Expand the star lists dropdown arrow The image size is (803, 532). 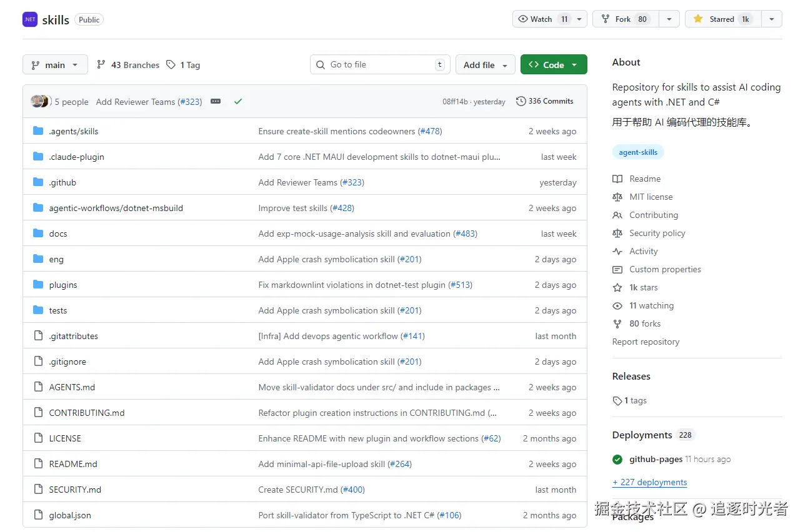tap(772, 19)
